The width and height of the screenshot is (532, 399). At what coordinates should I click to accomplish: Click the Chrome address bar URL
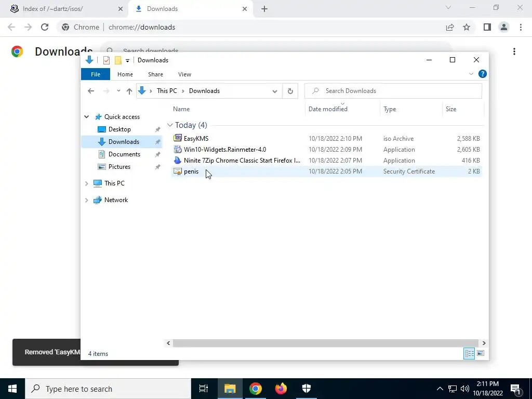(x=142, y=27)
